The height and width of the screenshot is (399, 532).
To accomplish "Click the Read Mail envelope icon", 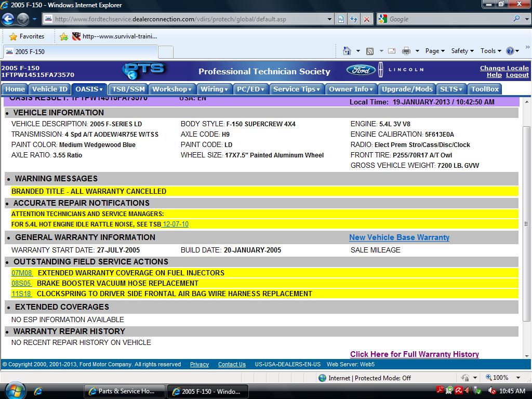I will 392,51.
